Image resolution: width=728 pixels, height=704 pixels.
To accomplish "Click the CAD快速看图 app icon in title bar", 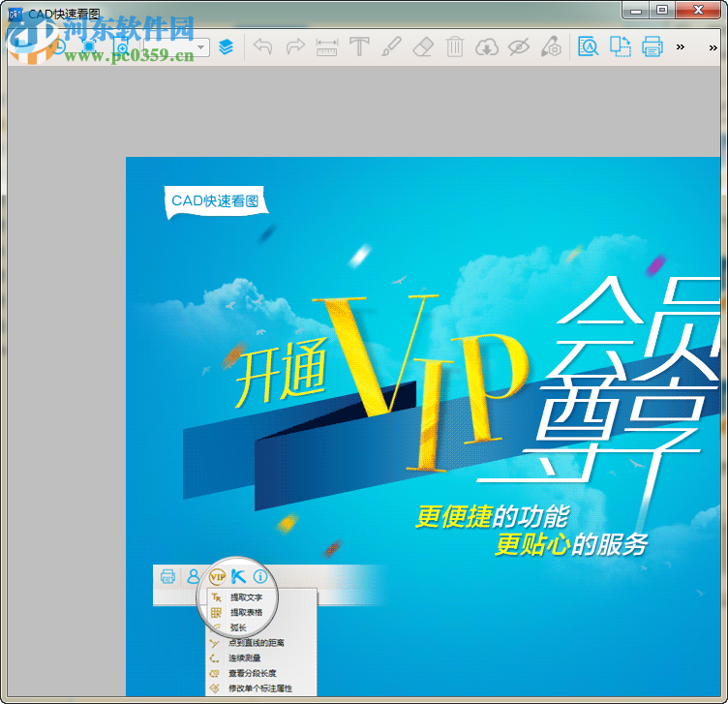I will click(15, 14).
